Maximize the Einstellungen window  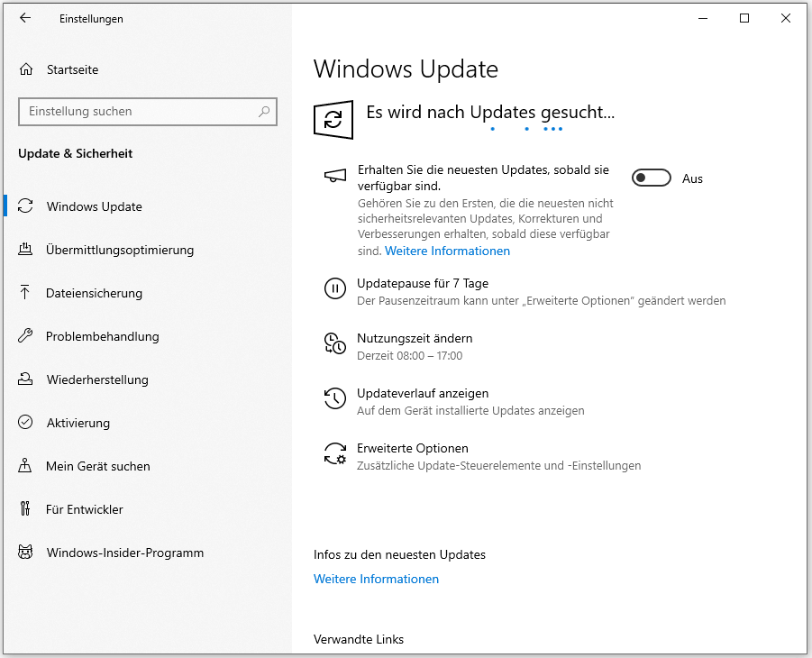[744, 18]
